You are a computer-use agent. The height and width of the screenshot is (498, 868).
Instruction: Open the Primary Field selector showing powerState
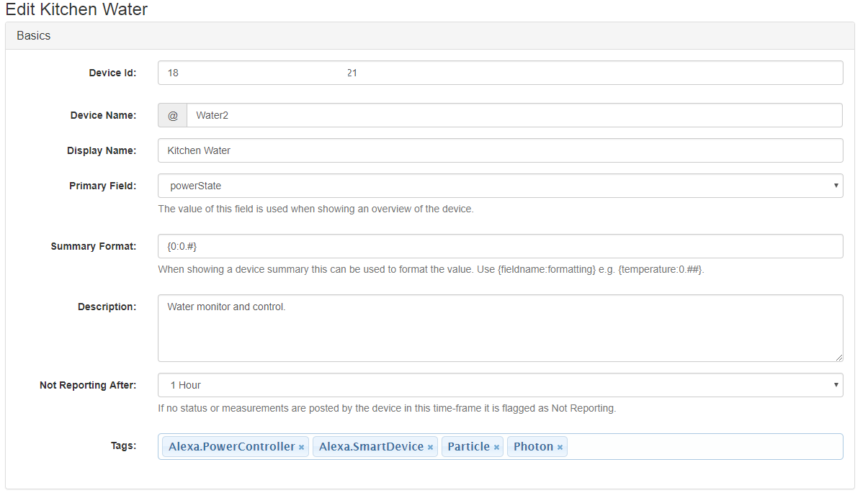click(500, 186)
